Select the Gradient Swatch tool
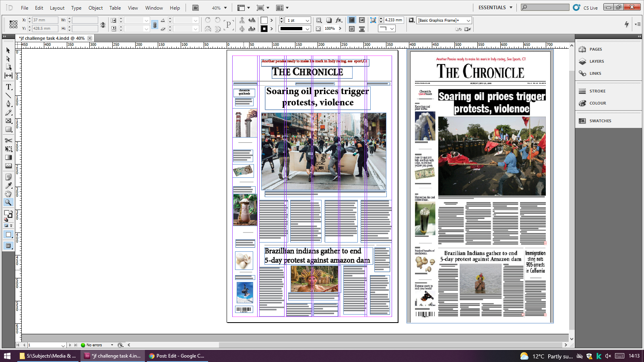644x362 pixels. click(8, 157)
